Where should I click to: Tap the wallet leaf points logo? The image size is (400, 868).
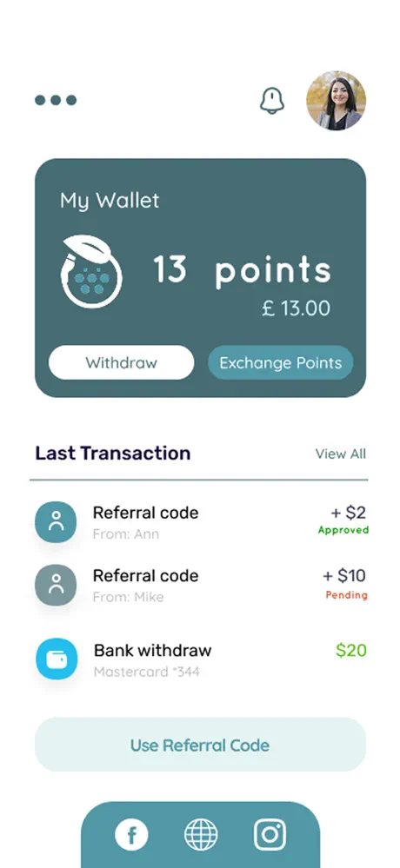coord(90,271)
